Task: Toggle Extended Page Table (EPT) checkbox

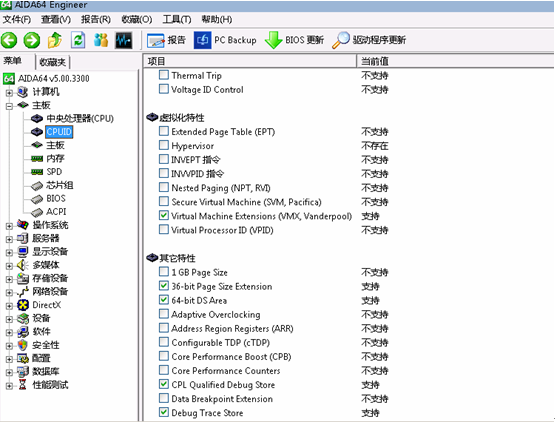Action: click(164, 131)
